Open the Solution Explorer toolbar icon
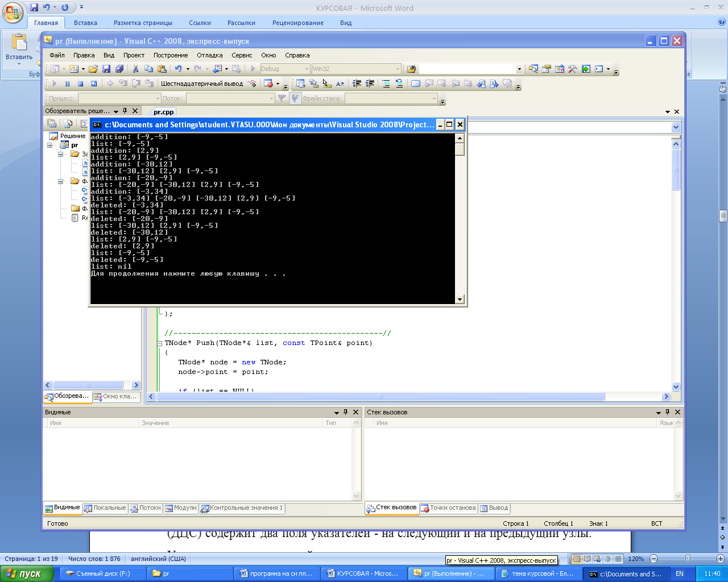This screenshot has width=728, height=582. pos(533,69)
